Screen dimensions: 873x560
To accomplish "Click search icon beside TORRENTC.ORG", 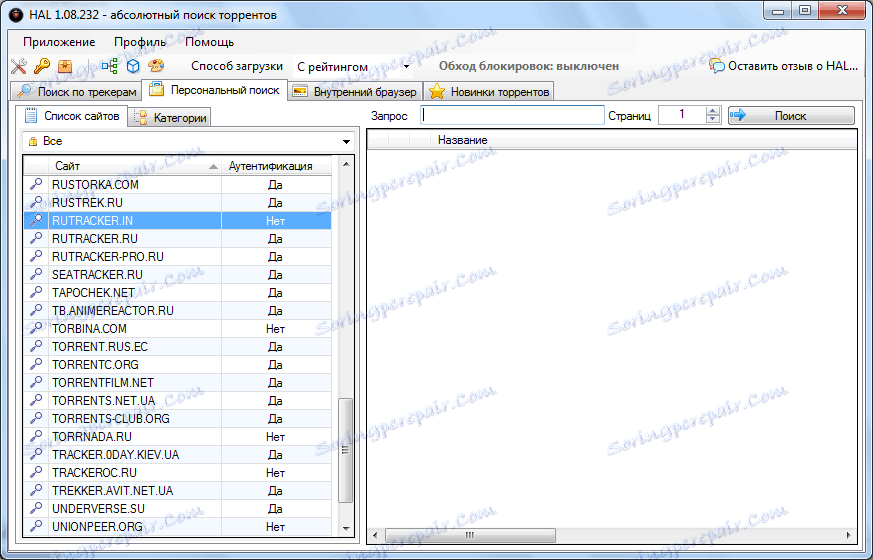I will 36,364.
